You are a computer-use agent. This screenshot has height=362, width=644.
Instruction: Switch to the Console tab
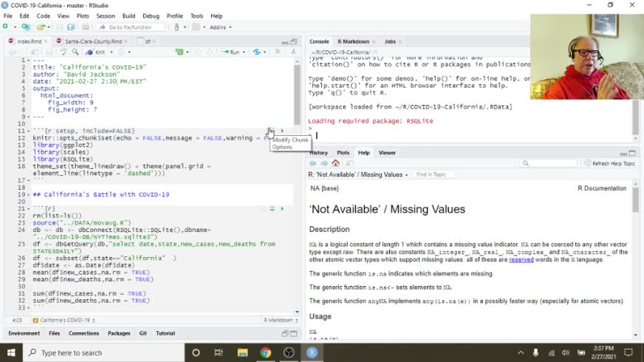click(x=319, y=41)
